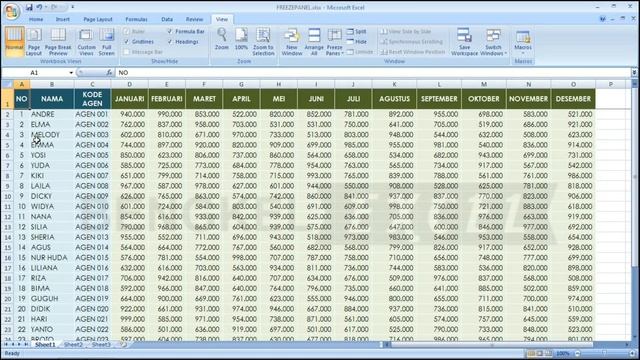Switch to Sheet3 tab
Viewport: 640px width, 360px height.
pos(101,344)
